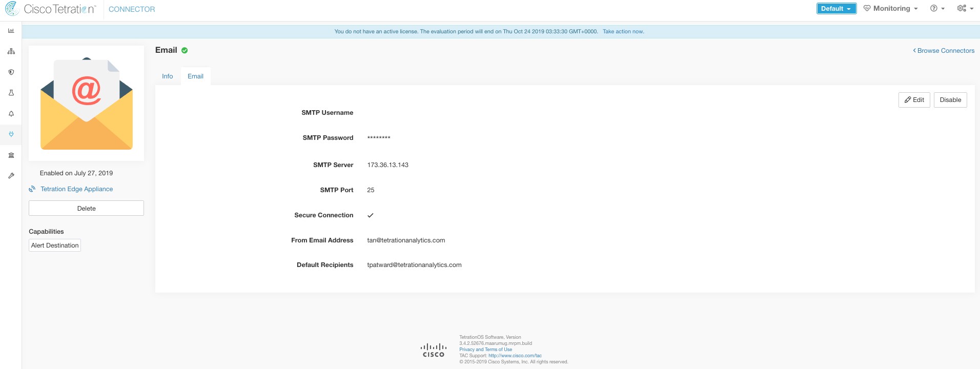Click the Email page heading

click(x=166, y=50)
